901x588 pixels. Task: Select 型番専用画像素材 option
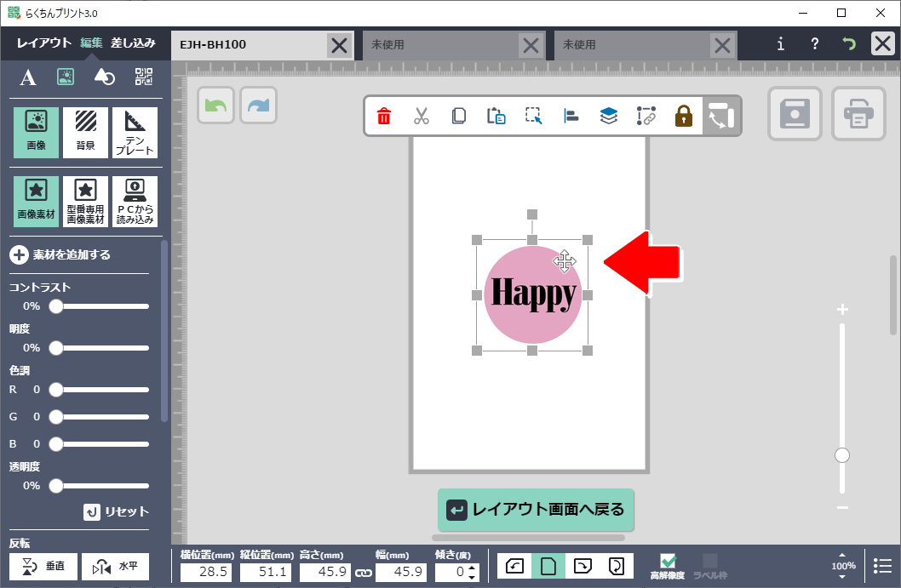click(86, 202)
